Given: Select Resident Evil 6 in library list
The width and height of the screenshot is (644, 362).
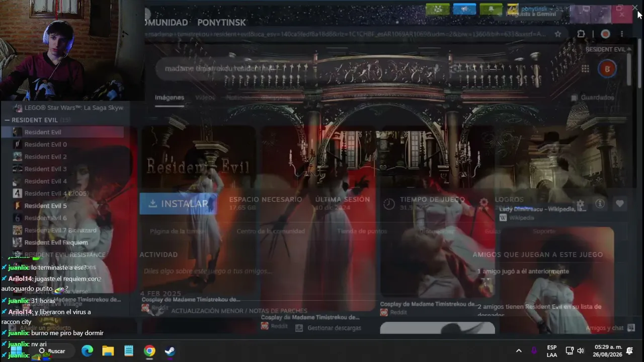Looking at the screenshot, I should 45,218.
